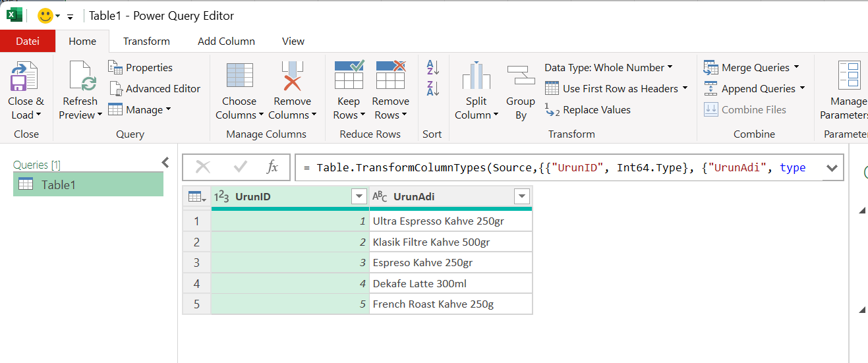Confirm the formula with the checkmark button
The height and width of the screenshot is (363, 868).
240,167
